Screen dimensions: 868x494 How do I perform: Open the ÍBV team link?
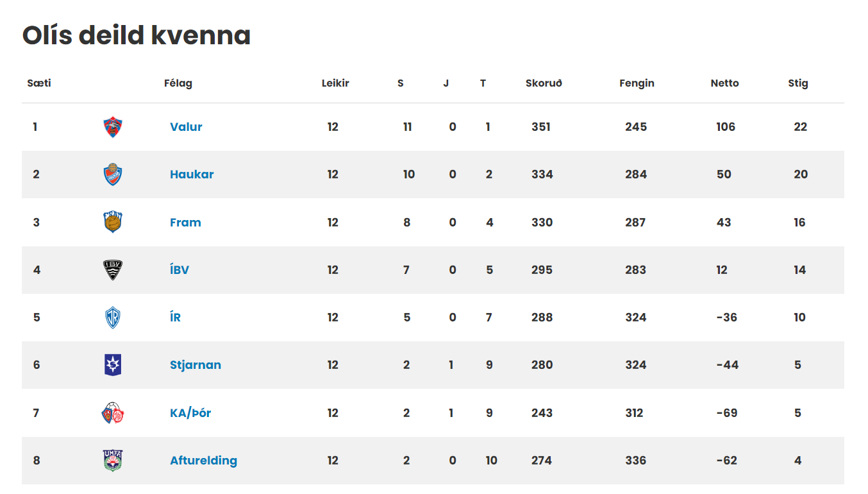(179, 270)
